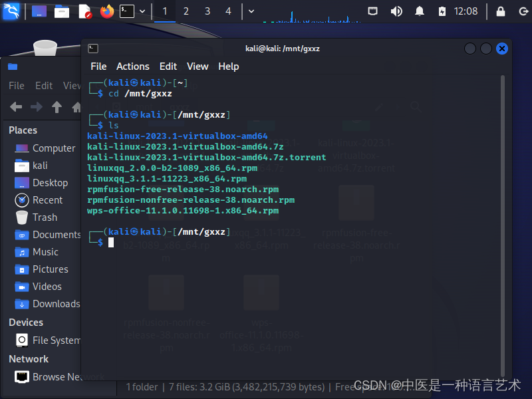Screen dimensions: 532x399
Task: Go back in file manager
Action: pyautogui.click(x=16, y=107)
